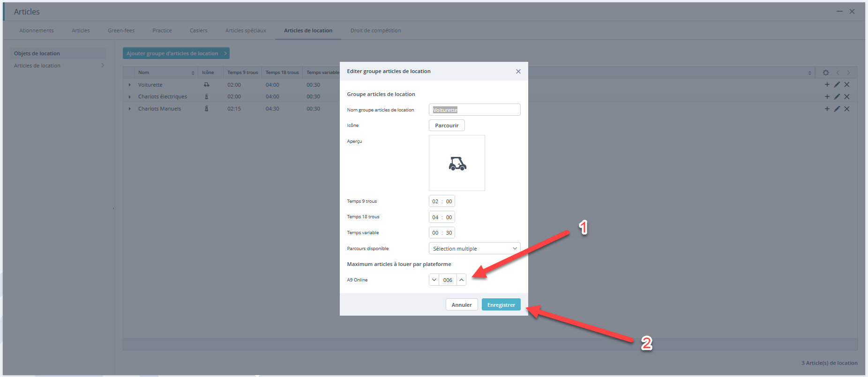Switch to the Abonnements tab
The width and height of the screenshot is (868, 377).
[x=37, y=30]
